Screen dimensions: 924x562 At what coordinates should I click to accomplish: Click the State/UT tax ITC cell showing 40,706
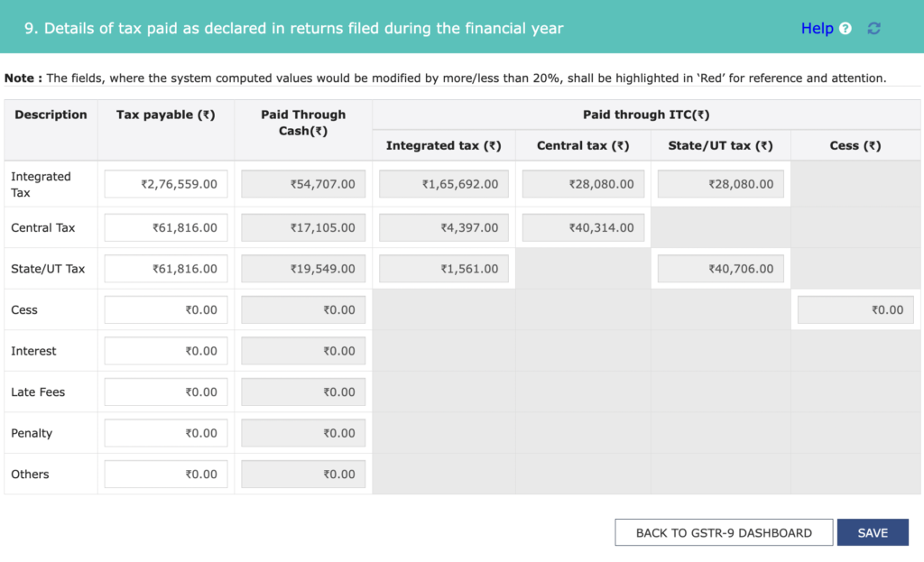point(719,268)
